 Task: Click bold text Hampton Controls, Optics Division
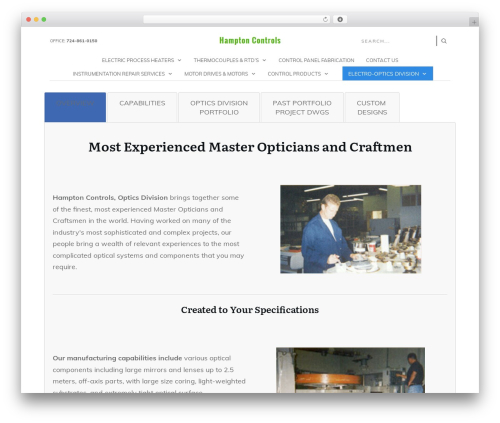[x=110, y=198]
